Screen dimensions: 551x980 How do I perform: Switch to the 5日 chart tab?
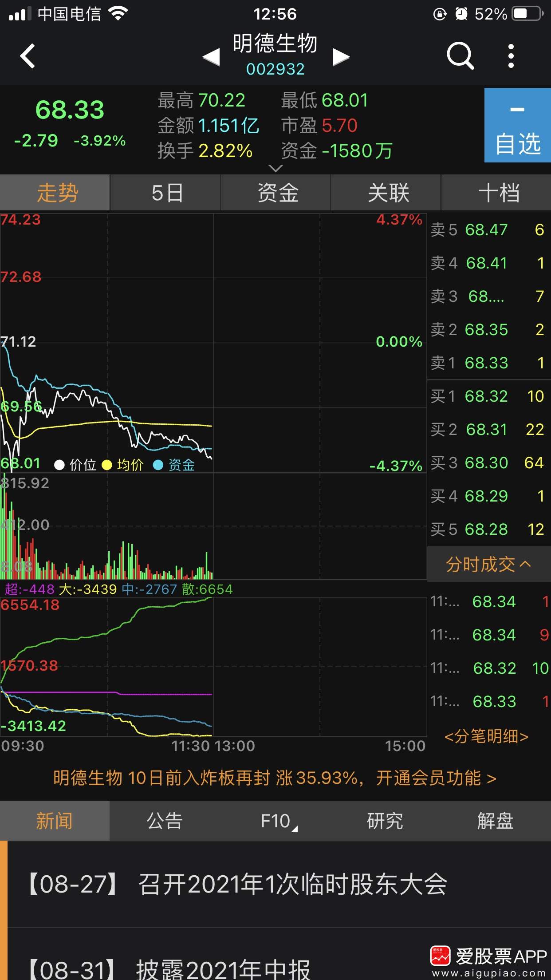tap(165, 193)
